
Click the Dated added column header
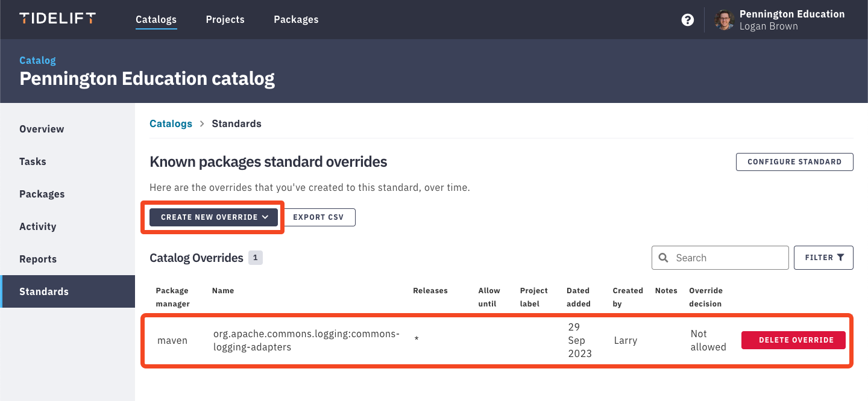click(579, 297)
